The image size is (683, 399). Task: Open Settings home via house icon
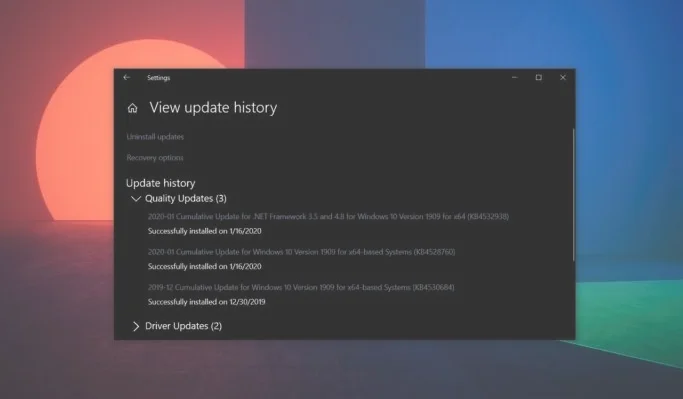132,108
